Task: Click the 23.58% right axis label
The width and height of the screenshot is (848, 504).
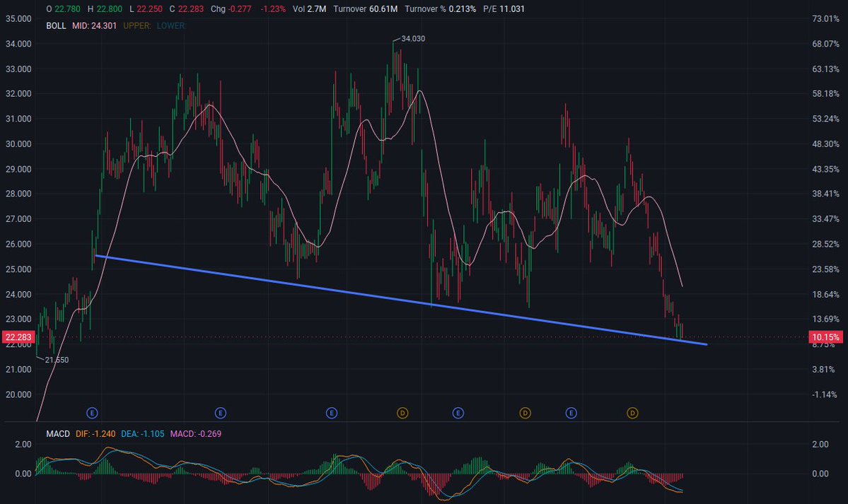Action: [x=825, y=269]
